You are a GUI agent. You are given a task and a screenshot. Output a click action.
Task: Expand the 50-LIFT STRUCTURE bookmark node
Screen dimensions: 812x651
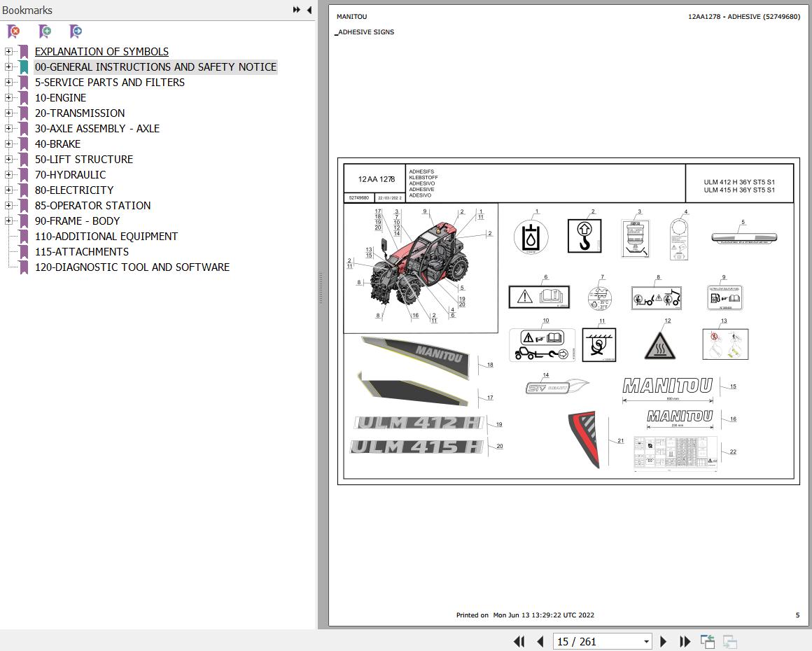pyautogui.click(x=8, y=159)
